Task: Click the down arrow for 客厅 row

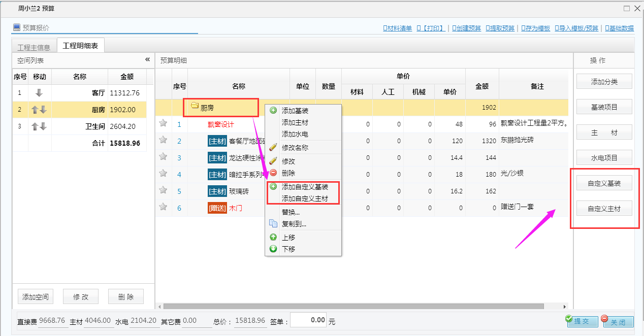Action: [39, 93]
